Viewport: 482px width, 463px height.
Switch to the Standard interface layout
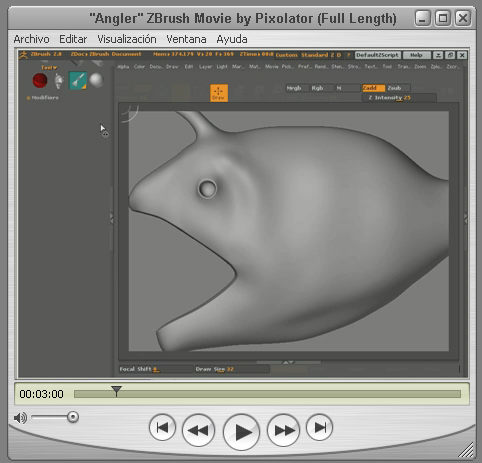tap(315, 55)
